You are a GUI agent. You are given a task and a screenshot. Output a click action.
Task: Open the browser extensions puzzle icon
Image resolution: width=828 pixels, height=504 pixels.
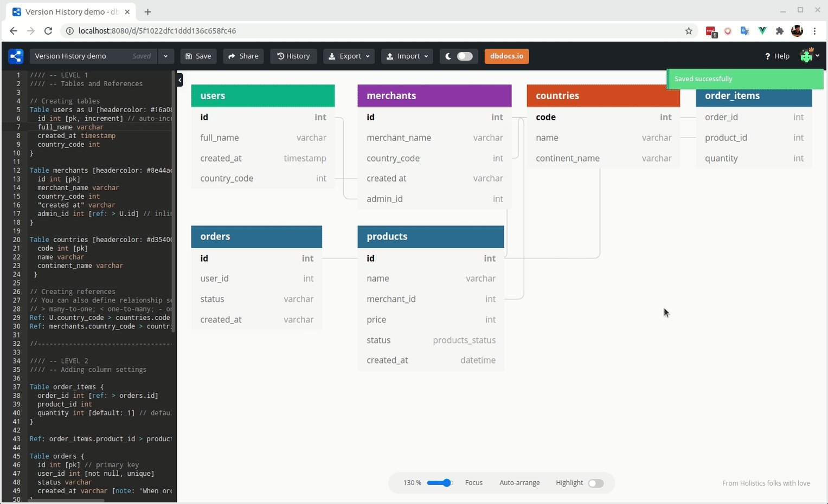coord(780,31)
